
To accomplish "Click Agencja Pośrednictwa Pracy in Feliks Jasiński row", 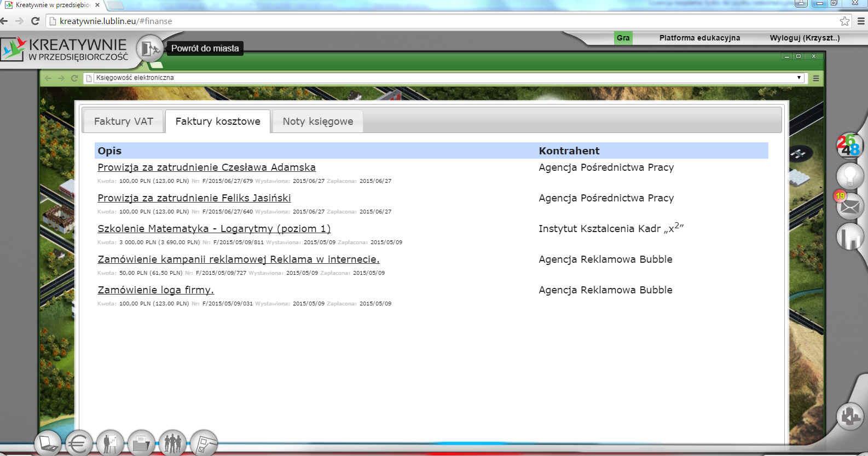I will (x=606, y=198).
